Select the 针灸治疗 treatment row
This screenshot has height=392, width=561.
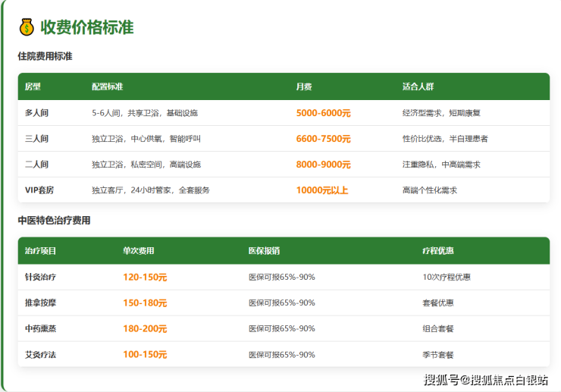40,277
